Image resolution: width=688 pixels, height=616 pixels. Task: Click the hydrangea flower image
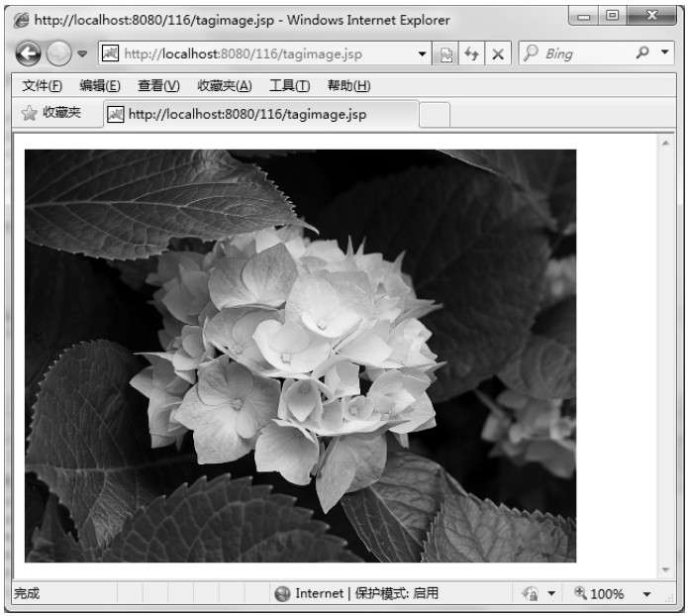coord(301,357)
